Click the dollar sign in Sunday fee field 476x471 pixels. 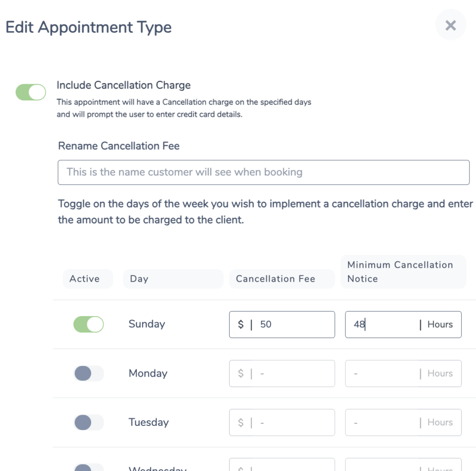coord(241,325)
